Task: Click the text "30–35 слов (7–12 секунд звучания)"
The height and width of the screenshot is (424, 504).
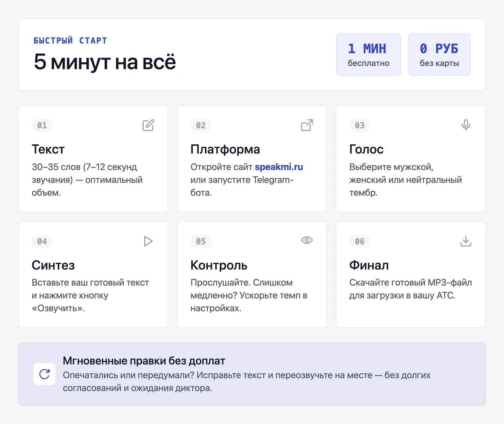Action: 84,173
